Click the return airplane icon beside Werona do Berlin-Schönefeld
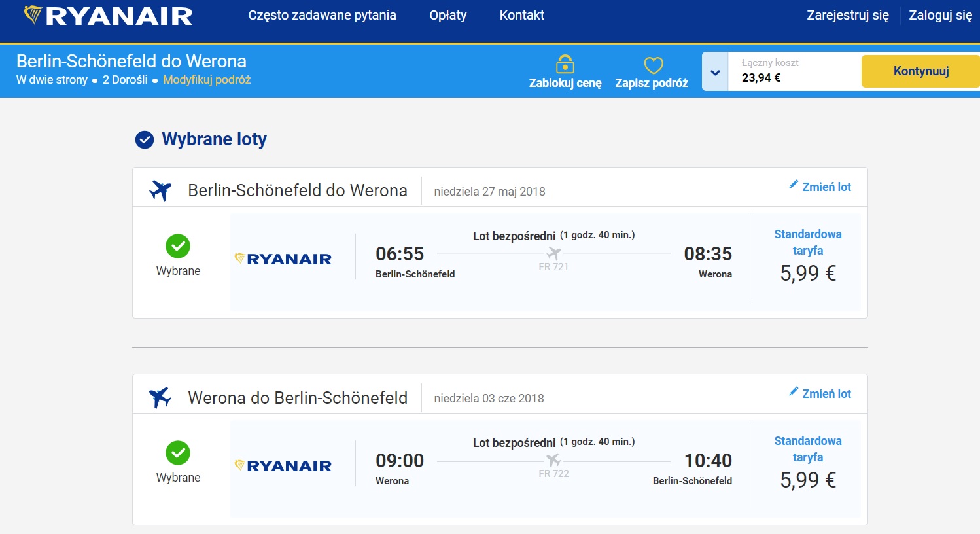The height and width of the screenshot is (534, 980). (160, 397)
